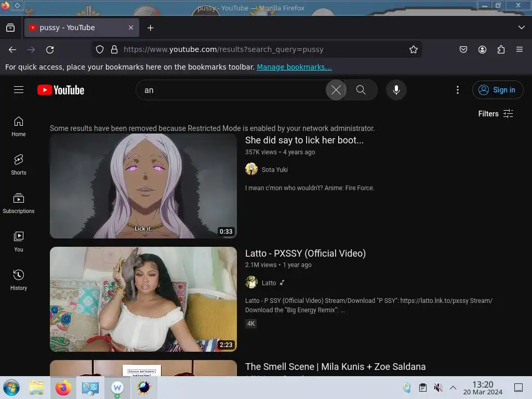
Task: Open Firefox View tab overview icon
Action: (10, 28)
